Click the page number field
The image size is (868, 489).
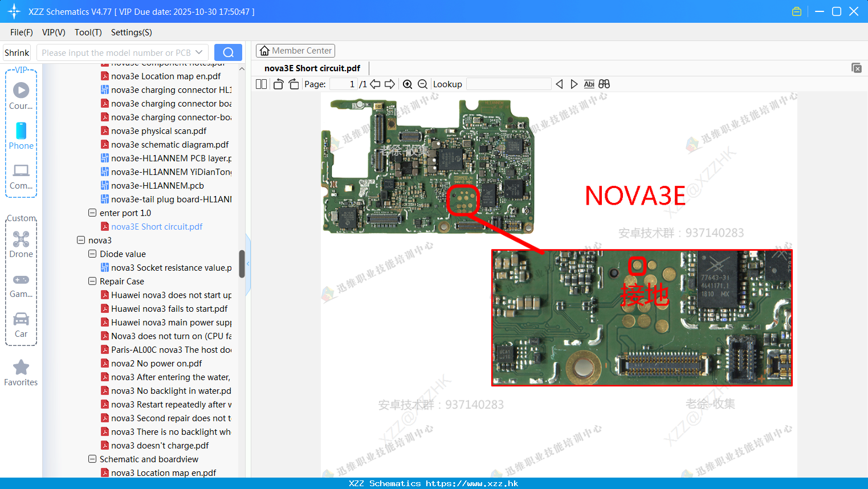[343, 84]
